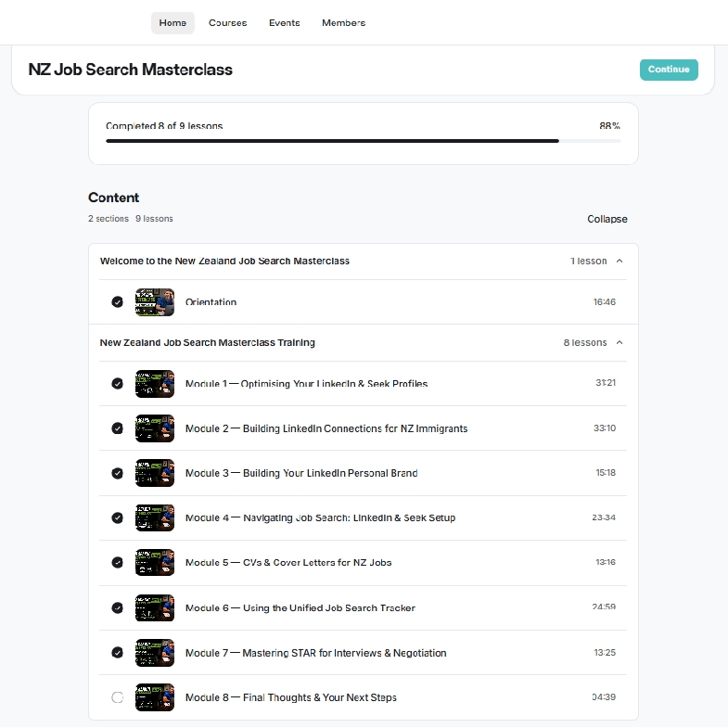
Task: Toggle Module 3 completion checkmark
Action: coord(118,473)
